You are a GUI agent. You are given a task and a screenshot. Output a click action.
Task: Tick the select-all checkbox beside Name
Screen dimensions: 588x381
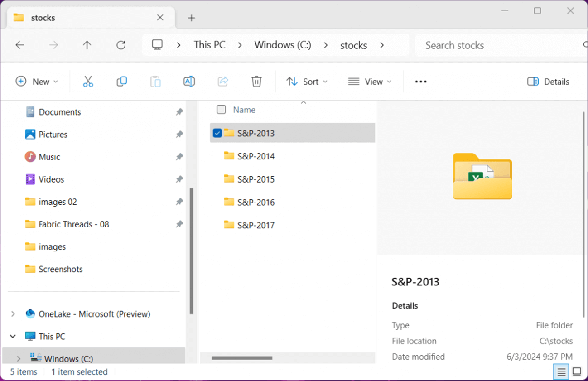pos(221,110)
